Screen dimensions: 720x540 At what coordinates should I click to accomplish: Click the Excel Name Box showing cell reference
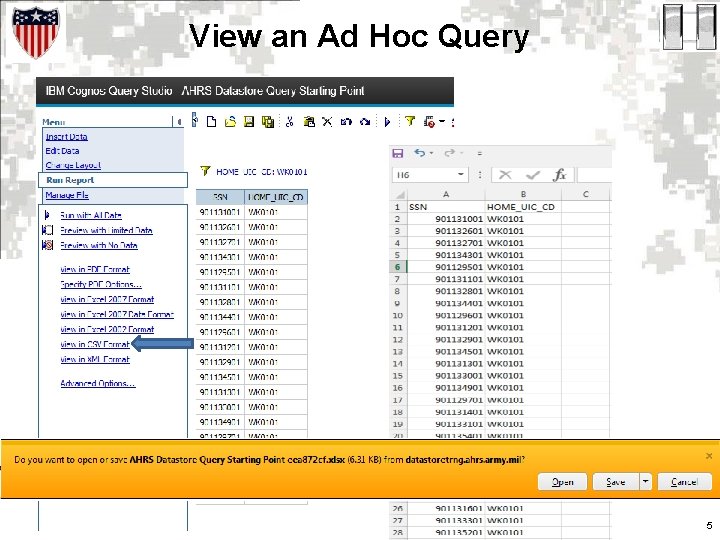pyautogui.click(x=424, y=175)
